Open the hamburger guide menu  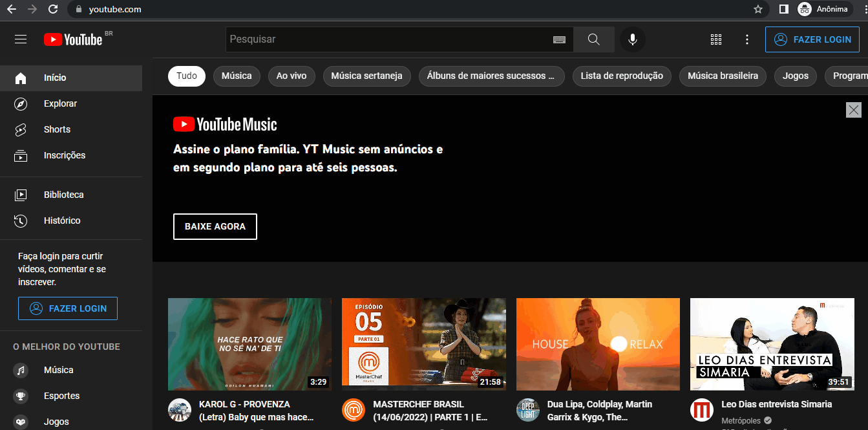tap(21, 39)
